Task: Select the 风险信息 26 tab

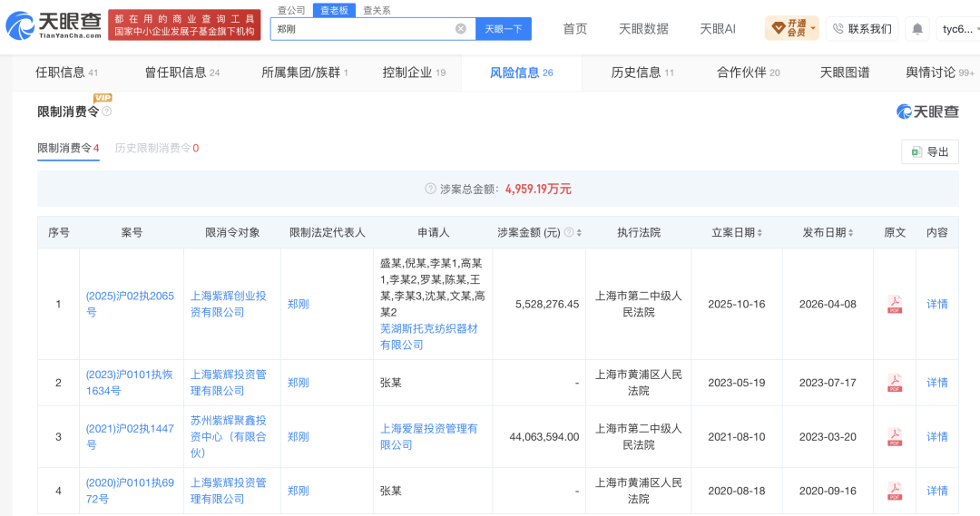Action: coord(521,73)
